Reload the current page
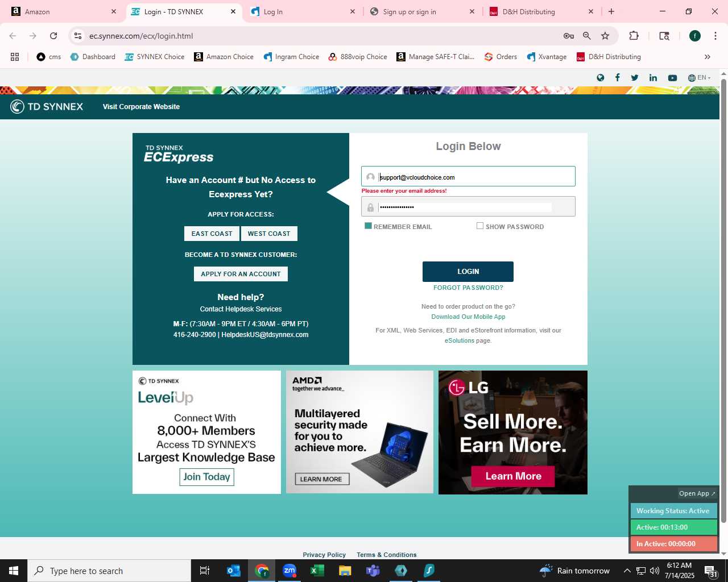The width and height of the screenshot is (728, 582). click(53, 36)
